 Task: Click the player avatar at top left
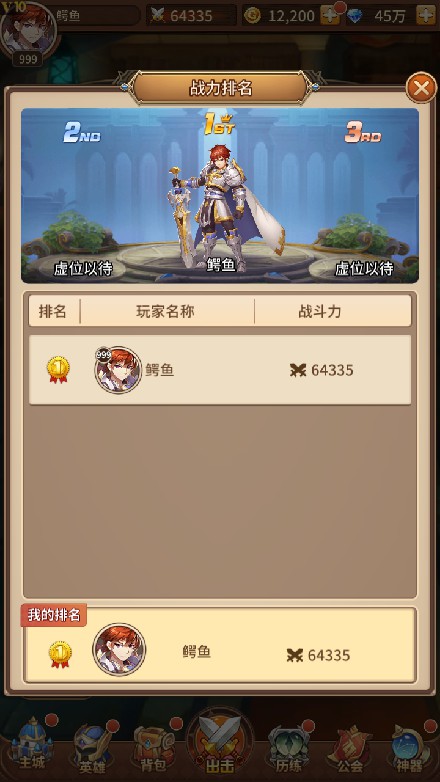tap(28, 30)
